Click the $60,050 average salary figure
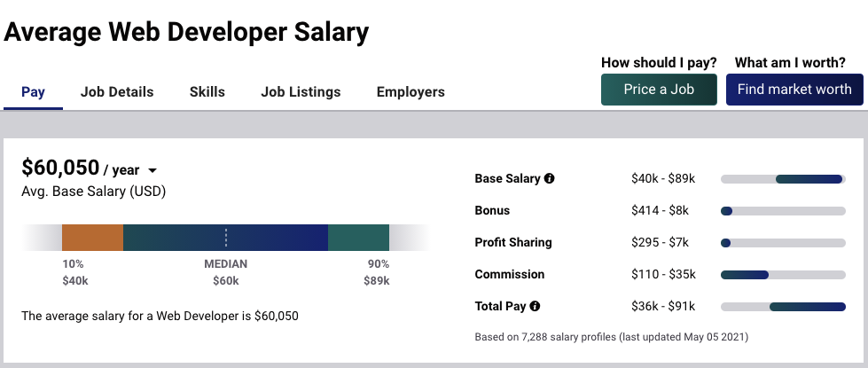Screen dimensions: 868x368 [60, 168]
